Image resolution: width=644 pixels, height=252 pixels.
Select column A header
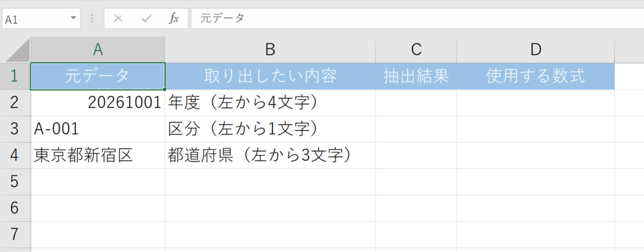[x=97, y=50]
